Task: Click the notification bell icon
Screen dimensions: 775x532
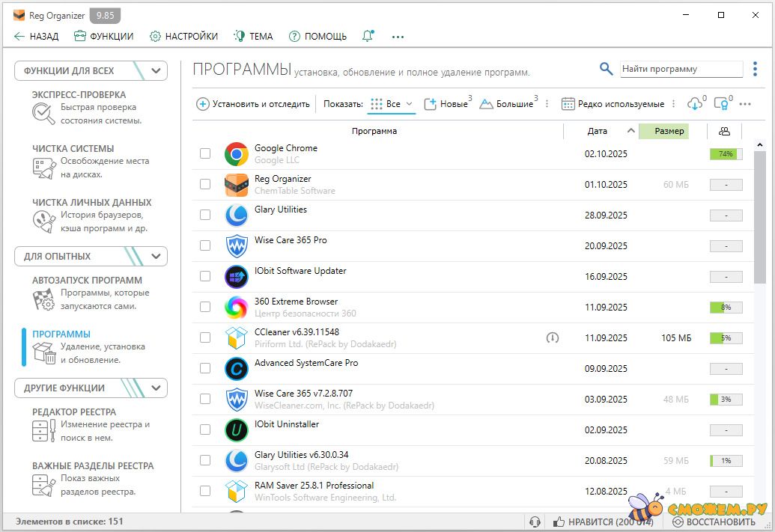Action: click(368, 36)
